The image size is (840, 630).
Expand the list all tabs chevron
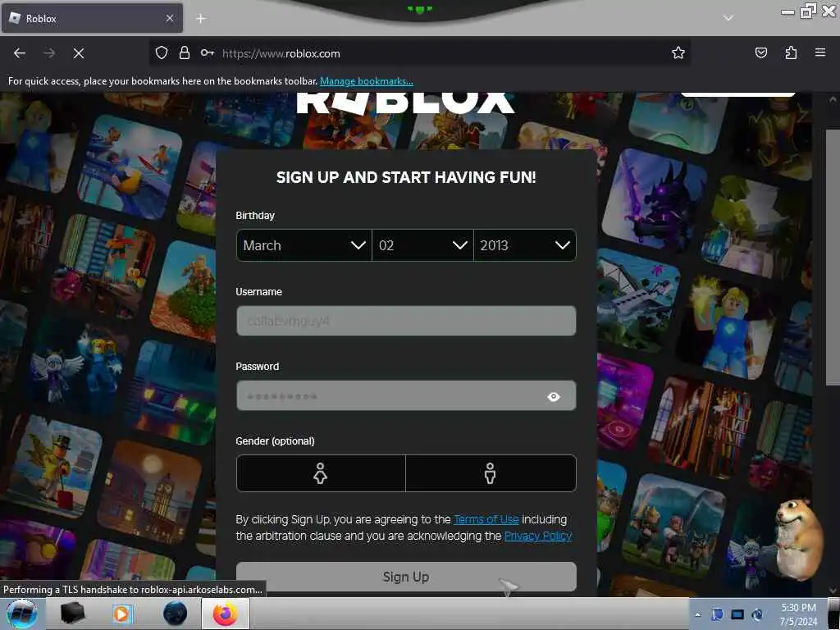click(728, 18)
